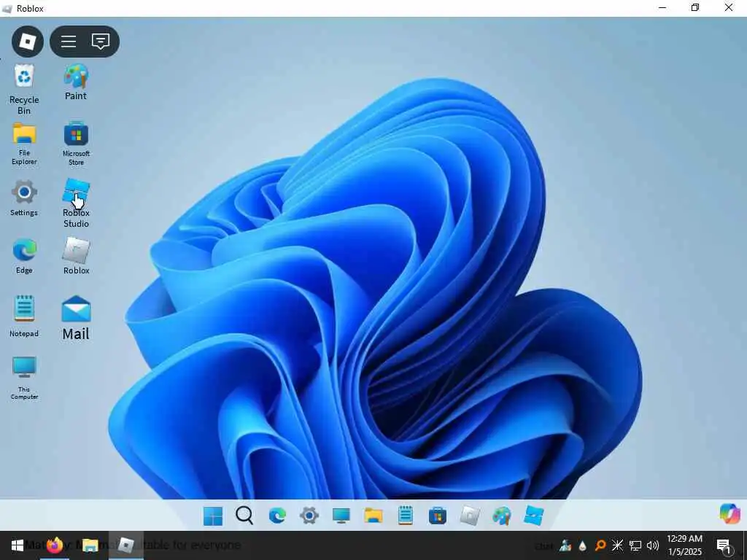The width and height of the screenshot is (747, 560).
Task: Open Settings gear on in-game taskbar
Action: (309, 516)
